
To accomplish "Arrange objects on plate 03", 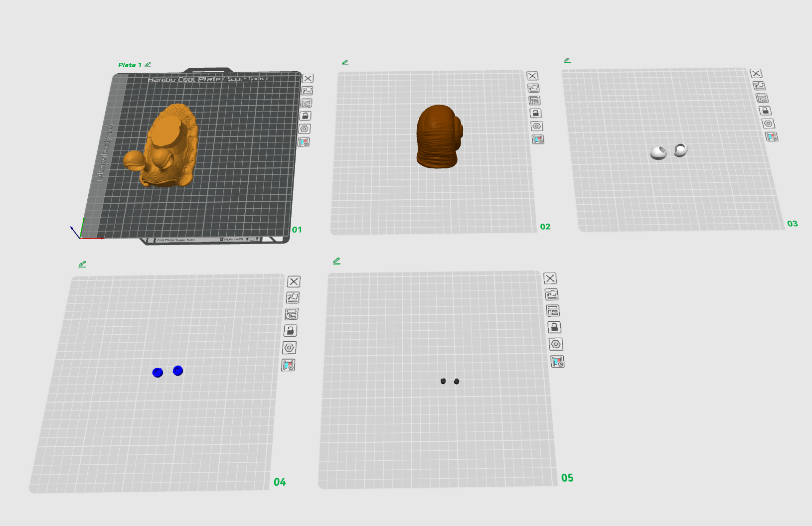I will click(x=762, y=98).
